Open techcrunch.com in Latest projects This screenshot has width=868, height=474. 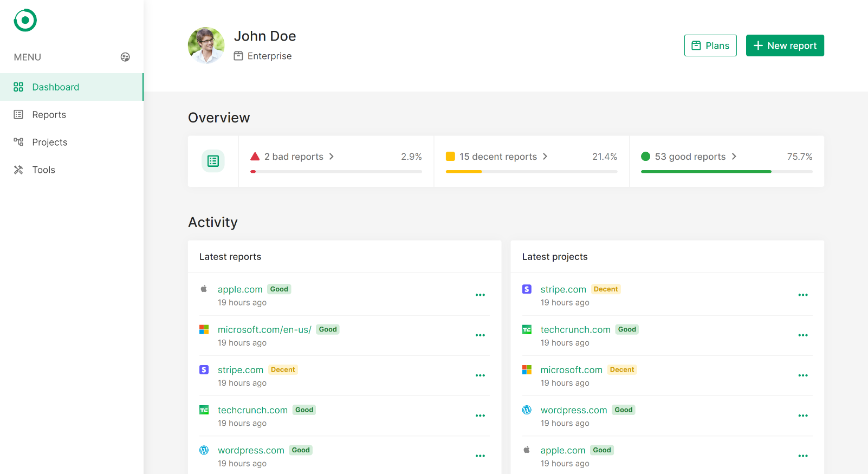click(575, 329)
